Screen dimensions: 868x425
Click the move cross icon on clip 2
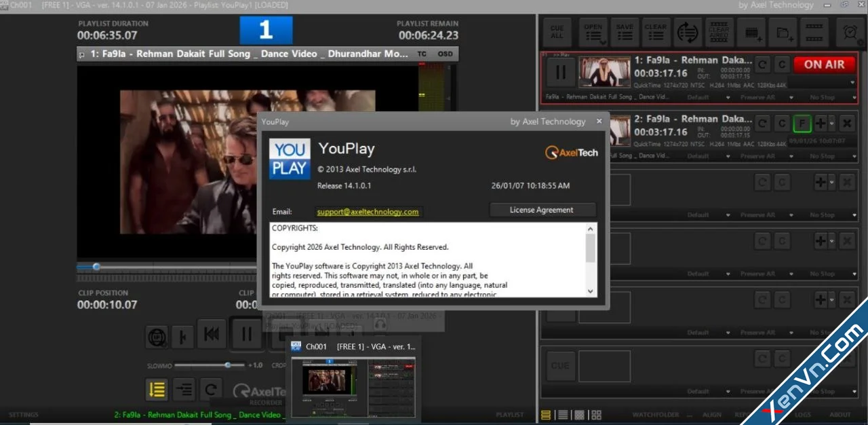point(821,124)
